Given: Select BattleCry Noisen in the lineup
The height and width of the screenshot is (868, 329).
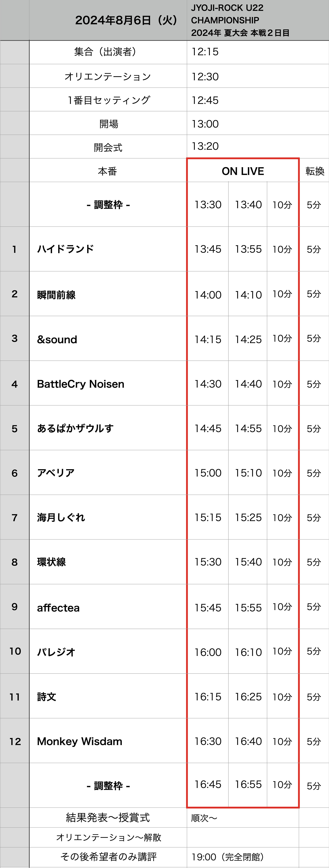Looking at the screenshot, I should point(81,384).
